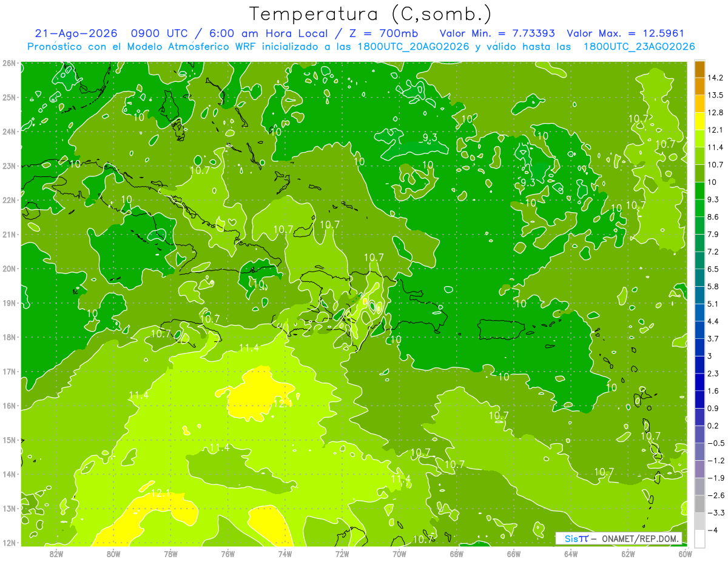Screen dimensions: 728x562
Task: Click the "-4" color scale label
Action: pos(713,530)
